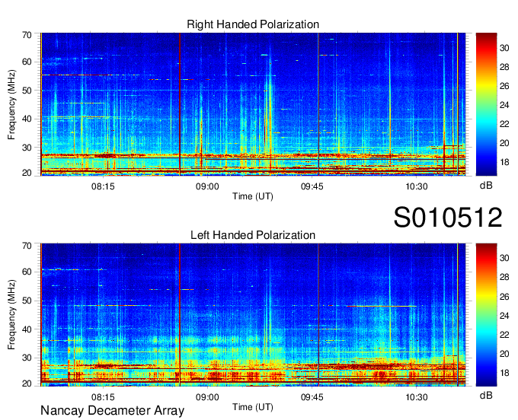This screenshot has width=518, height=420.
Task: Click the S010512 label
Action: pyautogui.click(x=448, y=217)
